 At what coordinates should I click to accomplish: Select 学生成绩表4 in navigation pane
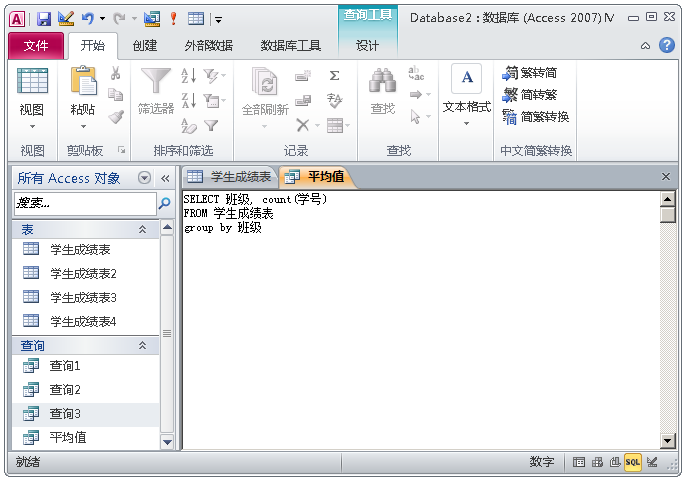point(83,321)
